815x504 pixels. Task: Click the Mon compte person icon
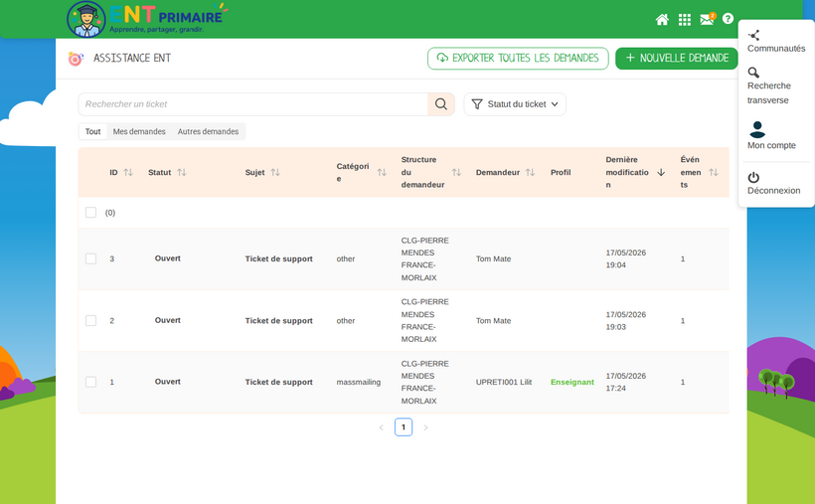757,129
